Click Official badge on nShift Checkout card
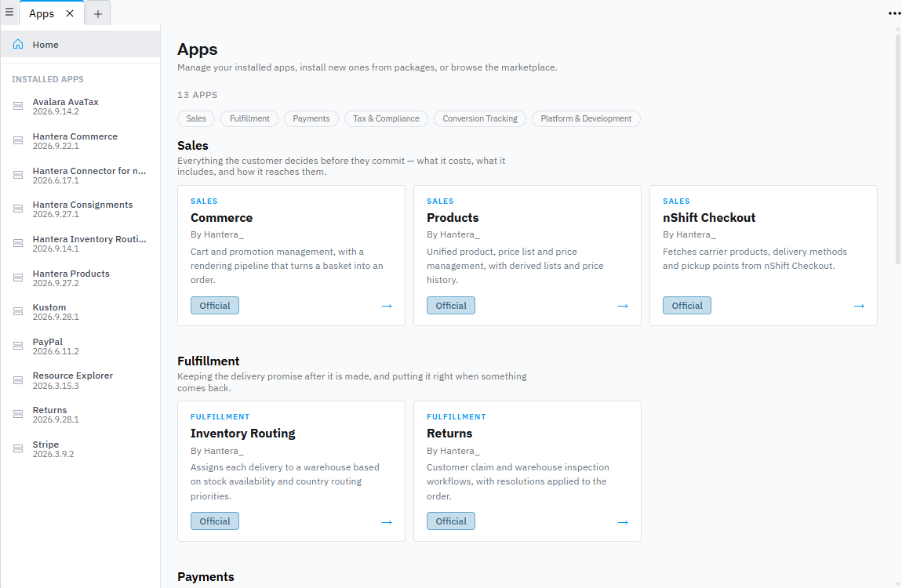The width and height of the screenshot is (902, 588). (x=687, y=306)
